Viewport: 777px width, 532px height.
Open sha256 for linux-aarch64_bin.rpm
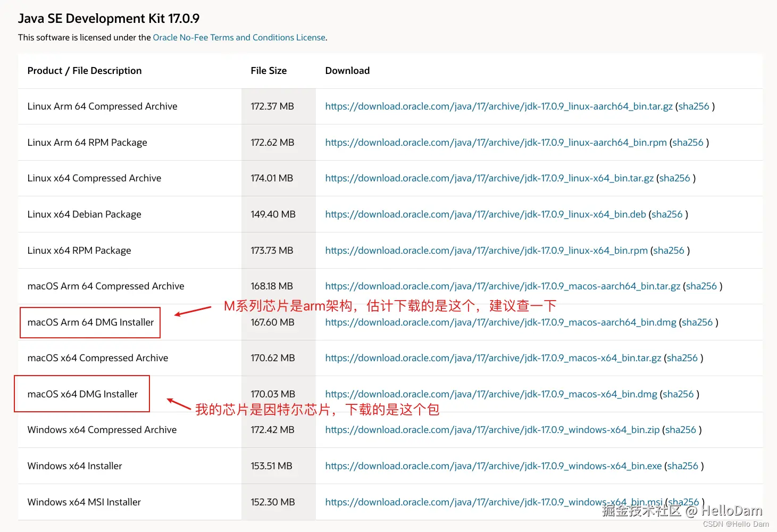688,143
